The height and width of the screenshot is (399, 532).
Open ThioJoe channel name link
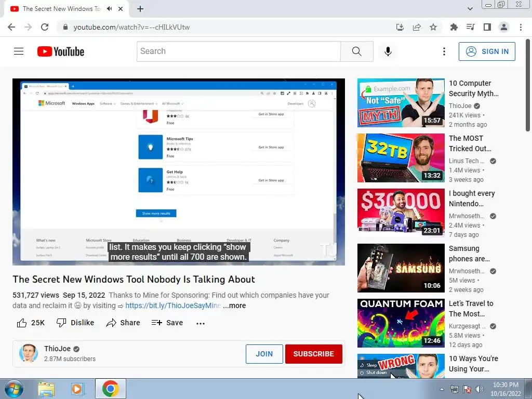(57, 349)
